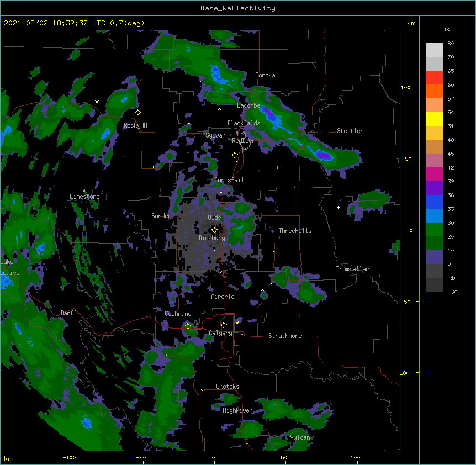This screenshot has width=476, height=465.
Task: Click the asterisk marker between RedDeer and Stettler
Action: click(277, 168)
